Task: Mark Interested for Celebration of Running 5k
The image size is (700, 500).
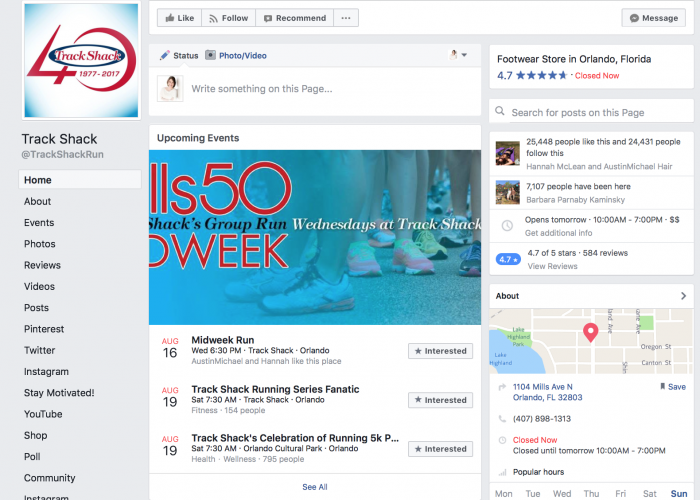Action: (x=440, y=449)
